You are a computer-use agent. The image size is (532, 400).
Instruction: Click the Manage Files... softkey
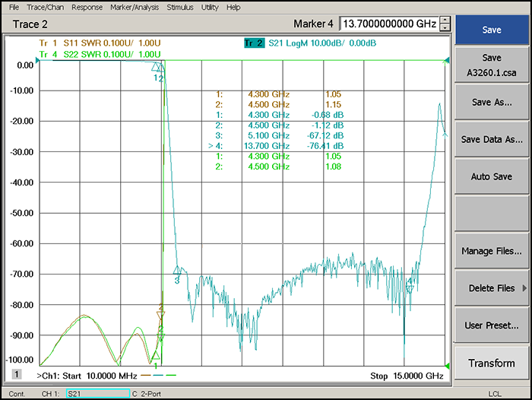[492, 251]
